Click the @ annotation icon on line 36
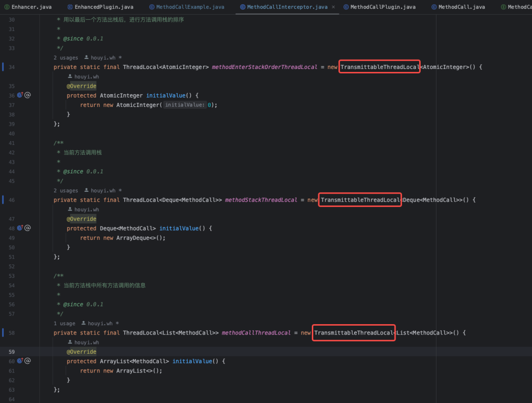The height and width of the screenshot is (403, 532). coord(28,95)
